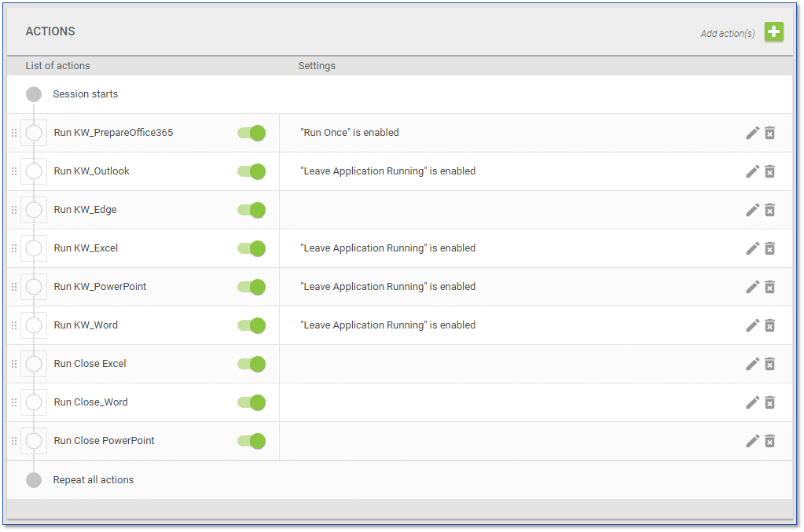Disable the Run Close_Word toggle
The width and height of the screenshot is (804, 532).
pyautogui.click(x=251, y=402)
